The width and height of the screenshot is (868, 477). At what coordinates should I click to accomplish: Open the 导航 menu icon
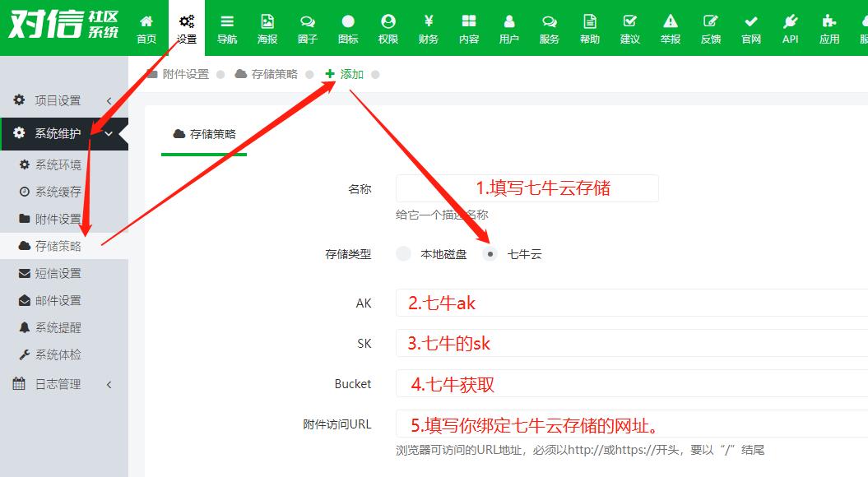227,21
